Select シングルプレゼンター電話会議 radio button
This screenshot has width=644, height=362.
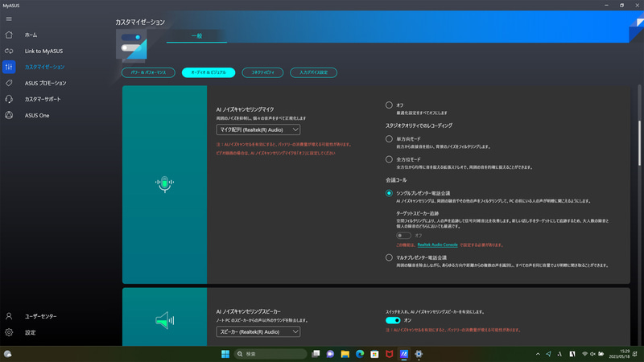389,193
